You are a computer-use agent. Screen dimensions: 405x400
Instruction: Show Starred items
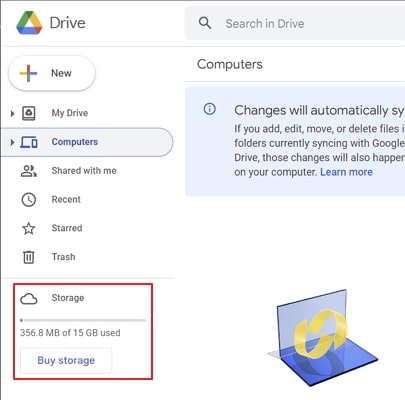(67, 228)
